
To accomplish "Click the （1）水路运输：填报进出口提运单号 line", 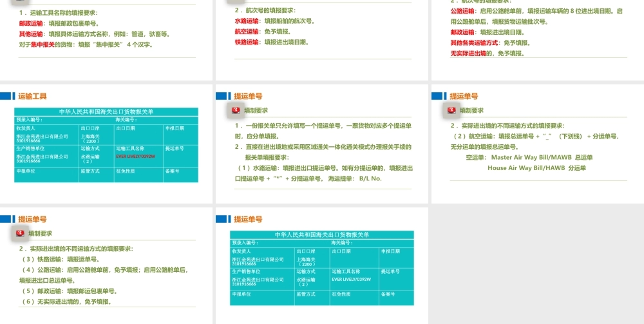I will point(324,168).
